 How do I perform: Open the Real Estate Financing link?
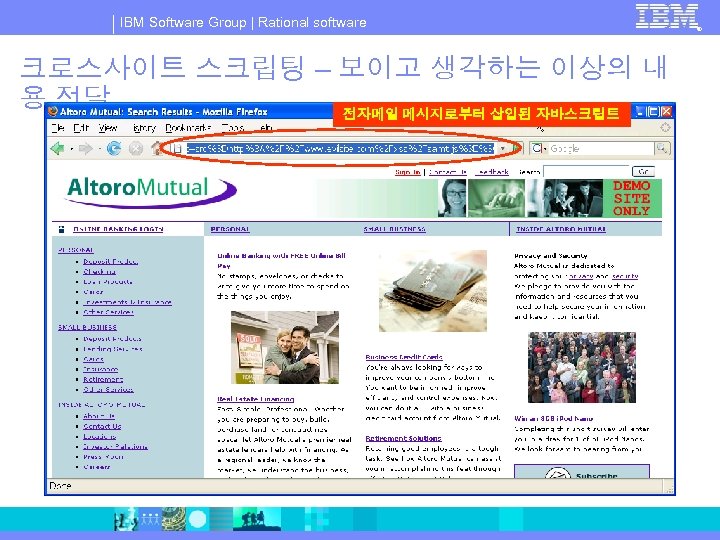[255, 399]
